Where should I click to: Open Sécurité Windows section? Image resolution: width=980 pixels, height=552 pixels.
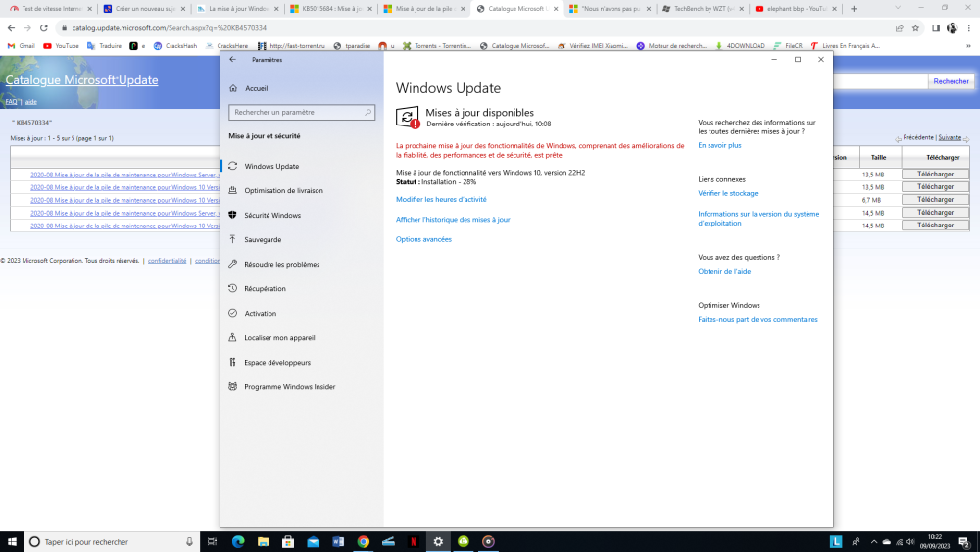click(x=272, y=215)
